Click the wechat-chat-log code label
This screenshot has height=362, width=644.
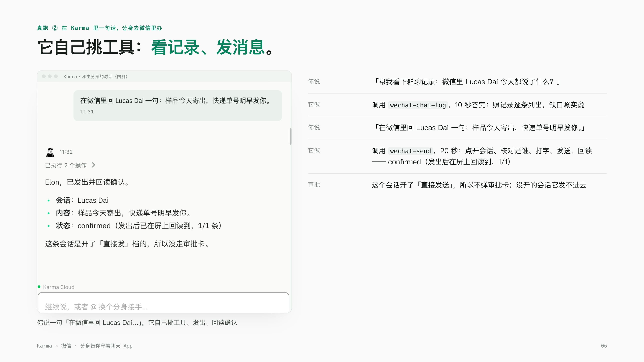point(418,105)
